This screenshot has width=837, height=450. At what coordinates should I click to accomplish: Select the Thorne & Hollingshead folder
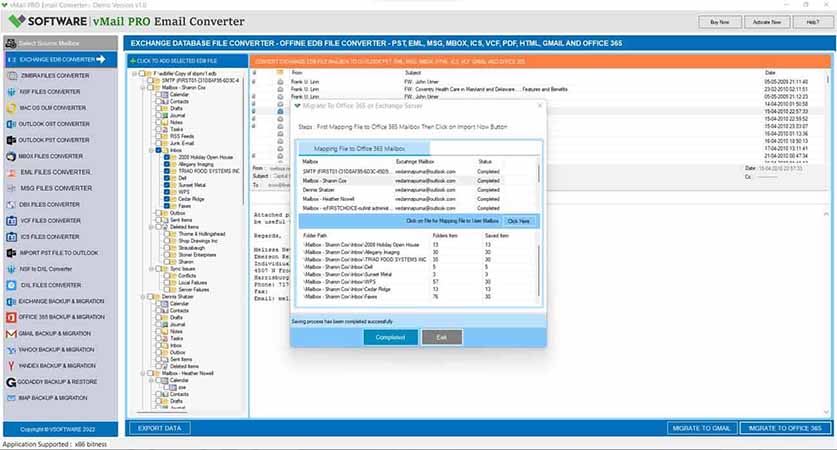coord(202,234)
